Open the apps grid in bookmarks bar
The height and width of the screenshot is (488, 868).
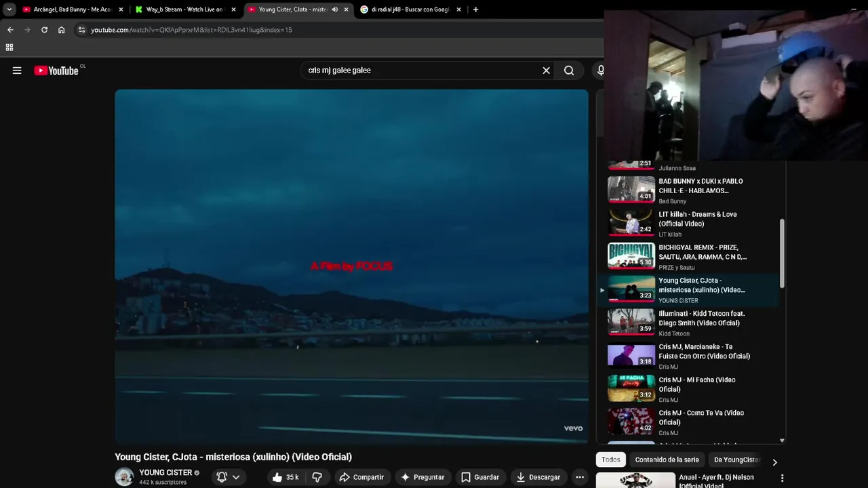[9, 47]
